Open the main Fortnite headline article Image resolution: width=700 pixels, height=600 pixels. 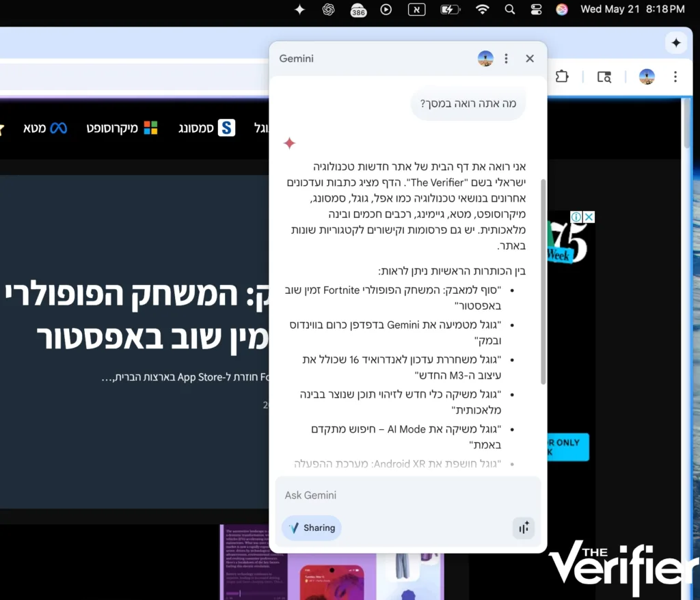(137, 316)
